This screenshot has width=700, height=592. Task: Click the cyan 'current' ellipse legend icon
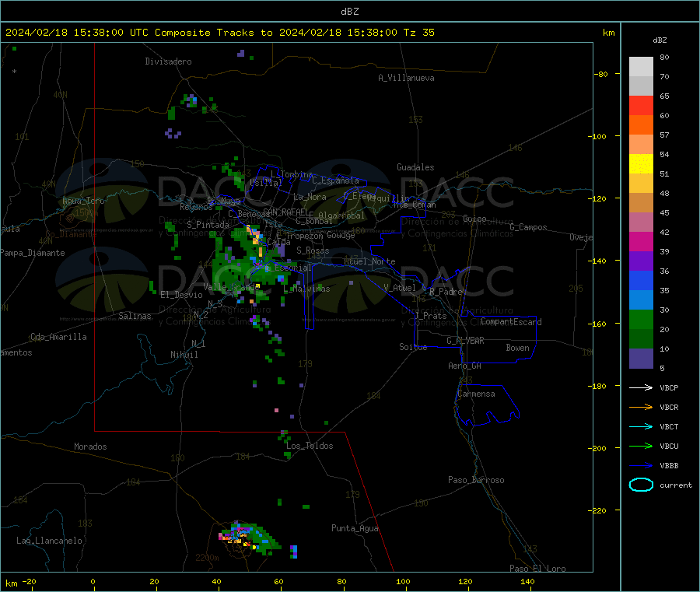[x=641, y=485]
